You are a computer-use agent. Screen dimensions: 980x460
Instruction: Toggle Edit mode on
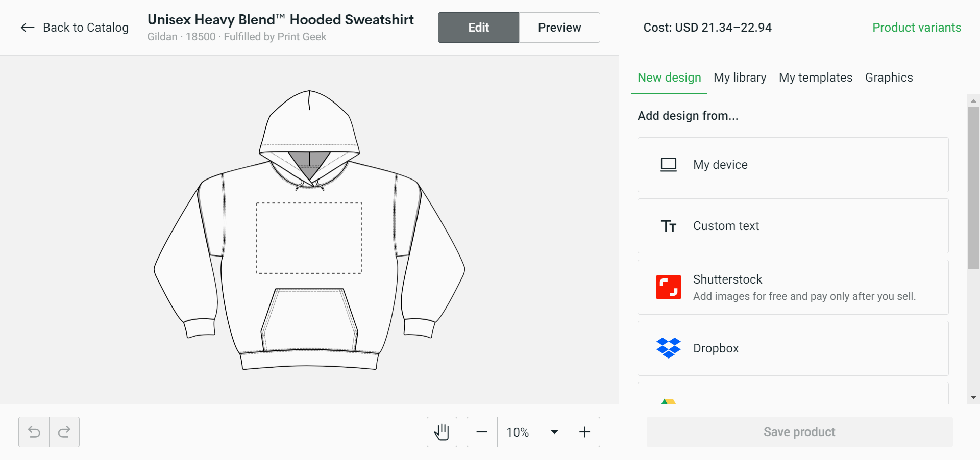pos(478,28)
